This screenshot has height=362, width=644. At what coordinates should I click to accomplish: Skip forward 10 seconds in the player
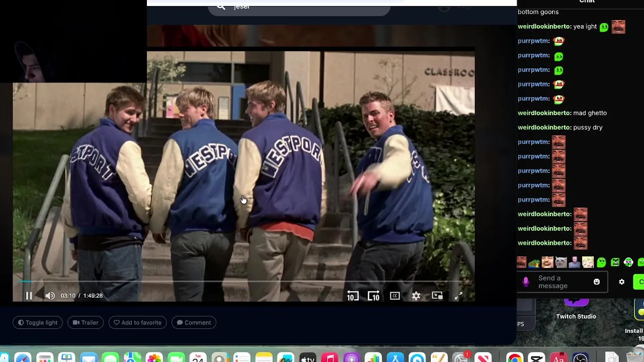point(373,296)
